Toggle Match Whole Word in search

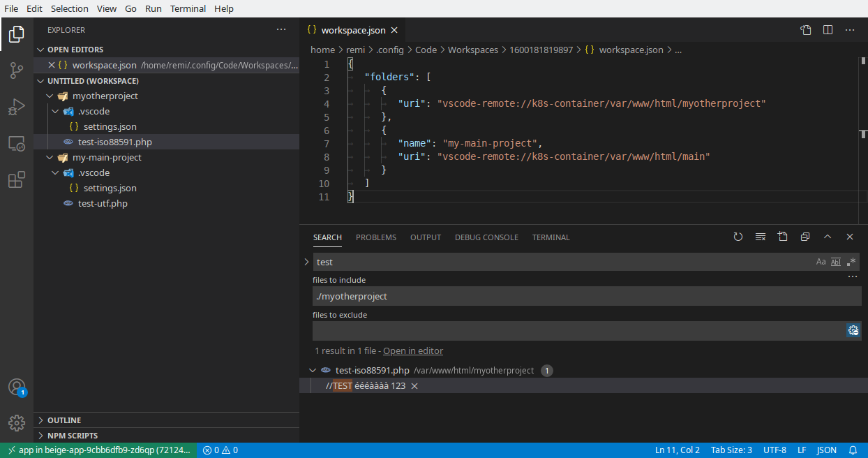pos(836,262)
